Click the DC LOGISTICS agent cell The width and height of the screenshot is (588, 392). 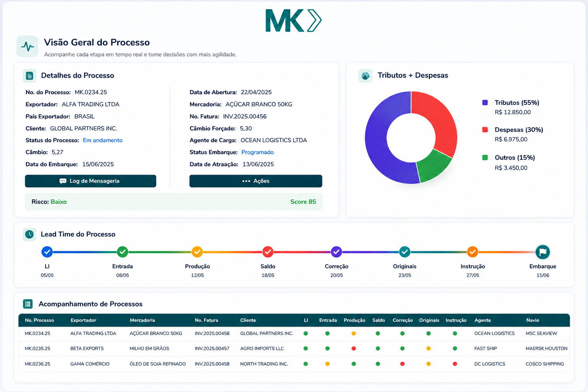coord(490,364)
